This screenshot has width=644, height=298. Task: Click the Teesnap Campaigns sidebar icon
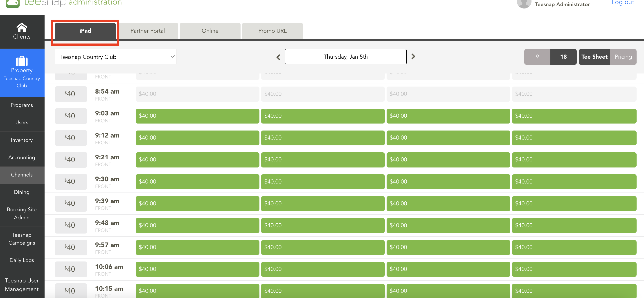point(22,239)
